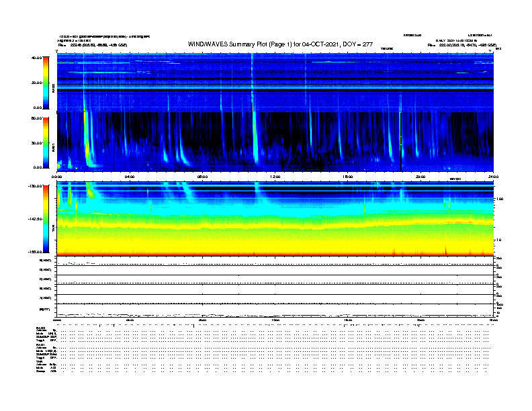Click the RAD1 intensity colorbar
532x411 pixels.
[46, 142]
